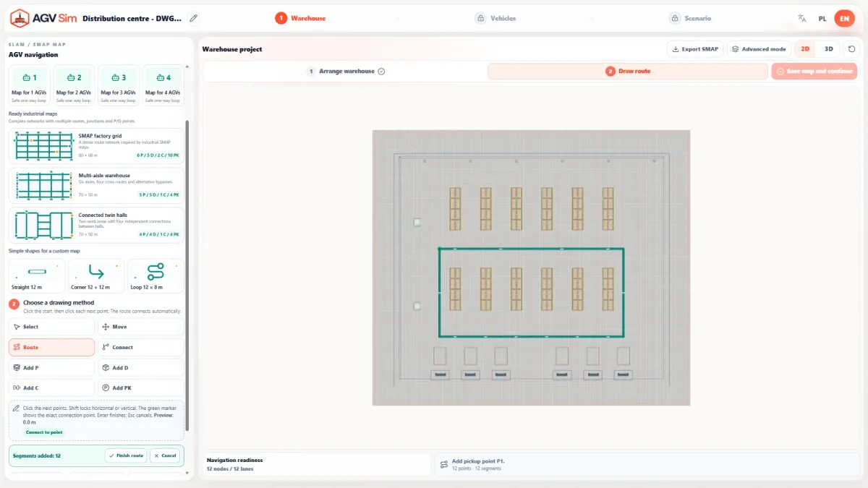Image resolution: width=868 pixels, height=488 pixels.
Task: Open the locked Scenario step tab
Action: (690, 18)
